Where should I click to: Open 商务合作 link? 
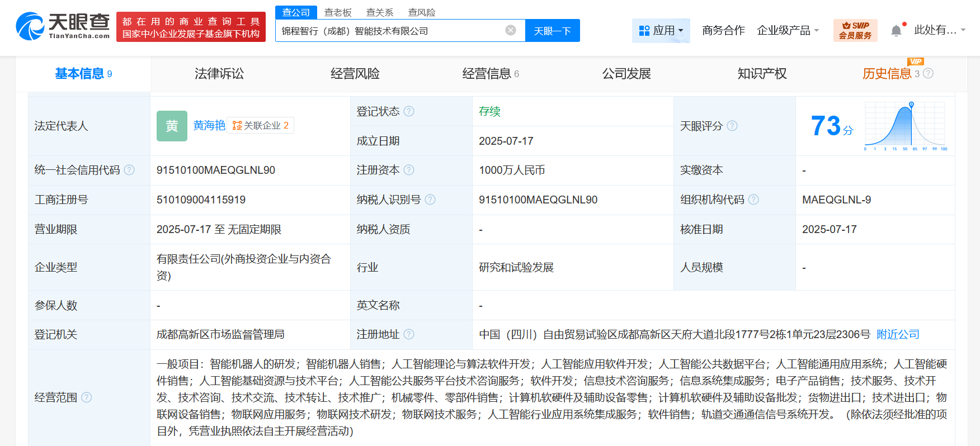tap(723, 30)
